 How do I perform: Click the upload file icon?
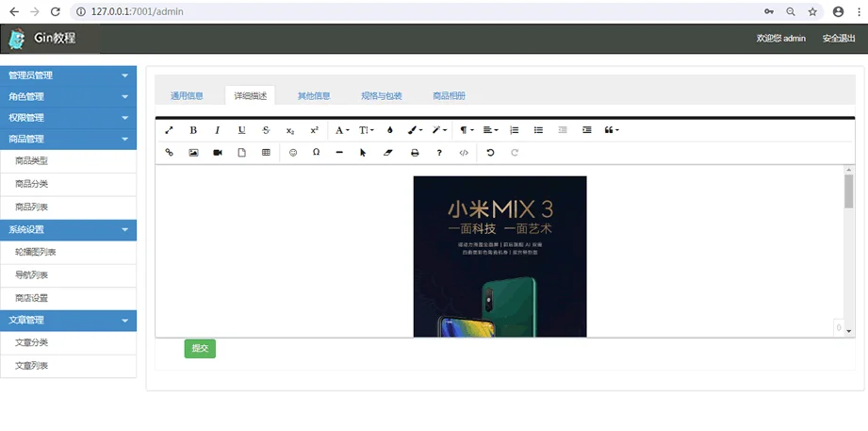tap(242, 153)
